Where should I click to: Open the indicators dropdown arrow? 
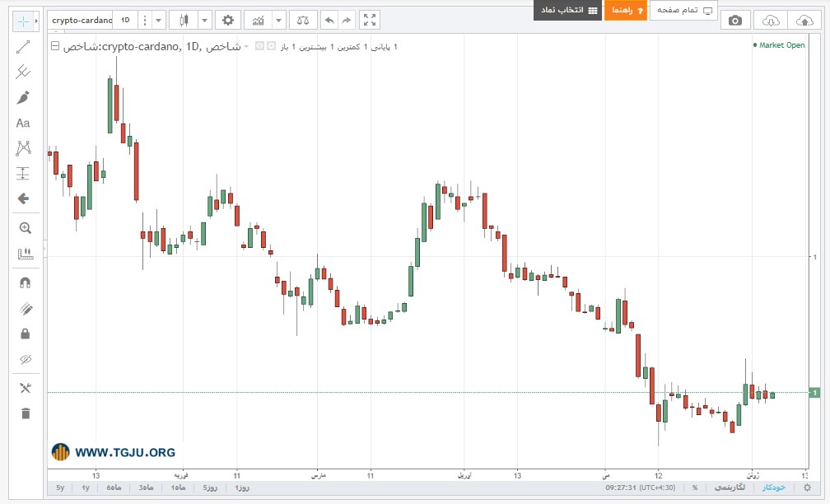pyautogui.click(x=279, y=20)
